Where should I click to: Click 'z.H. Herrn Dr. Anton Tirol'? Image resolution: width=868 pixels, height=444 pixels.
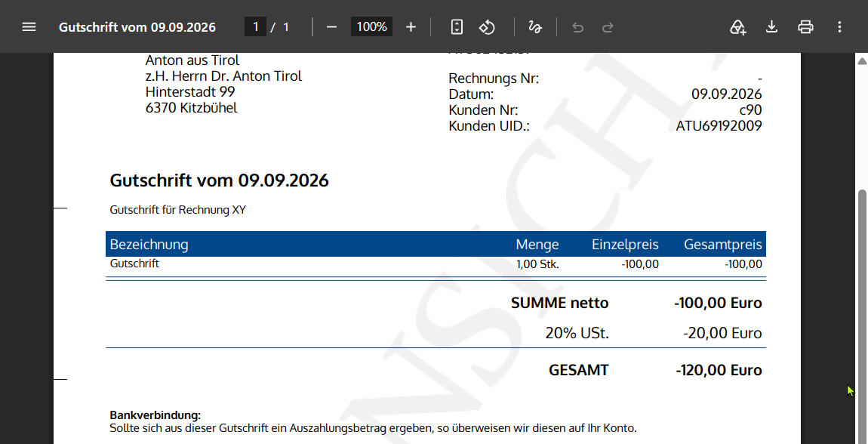pyautogui.click(x=223, y=76)
